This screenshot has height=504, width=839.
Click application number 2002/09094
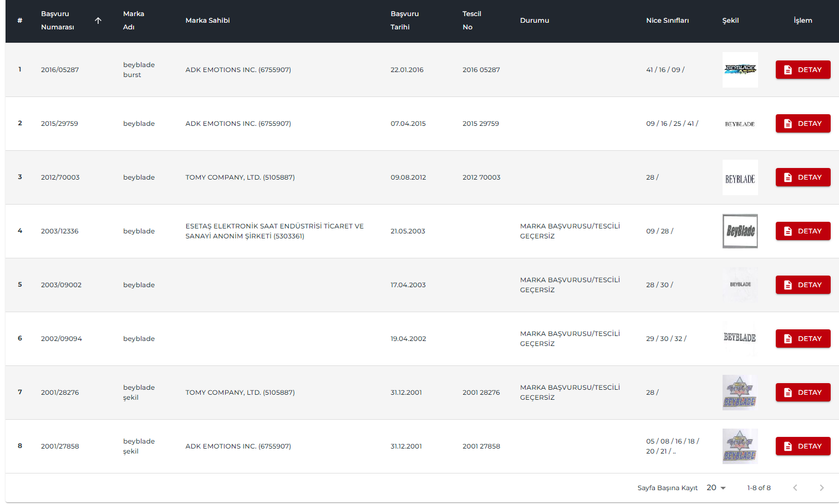pos(62,339)
